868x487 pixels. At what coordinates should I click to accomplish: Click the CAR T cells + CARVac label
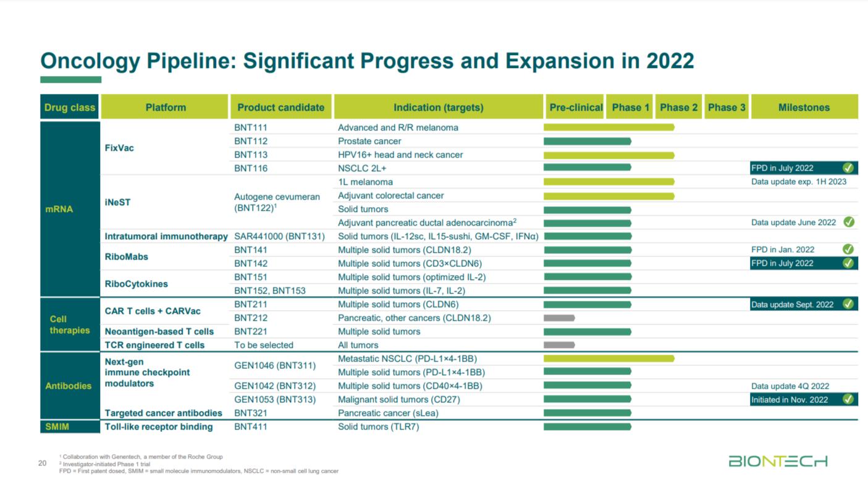click(153, 311)
